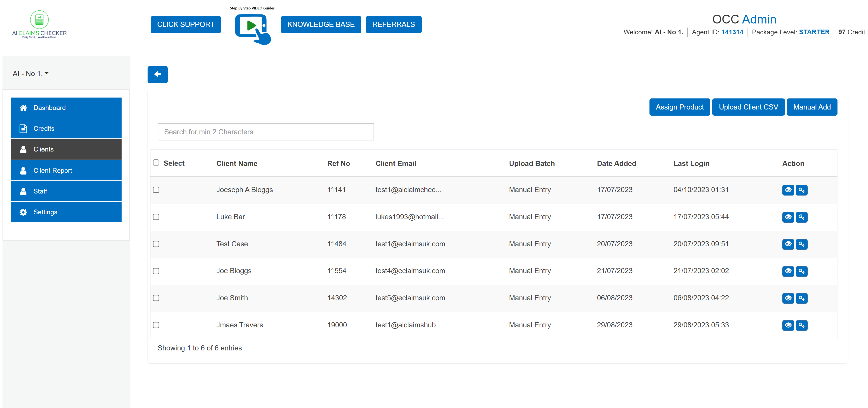Click the Manual Add button
This screenshot has height=408, width=868.
(x=812, y=107)
